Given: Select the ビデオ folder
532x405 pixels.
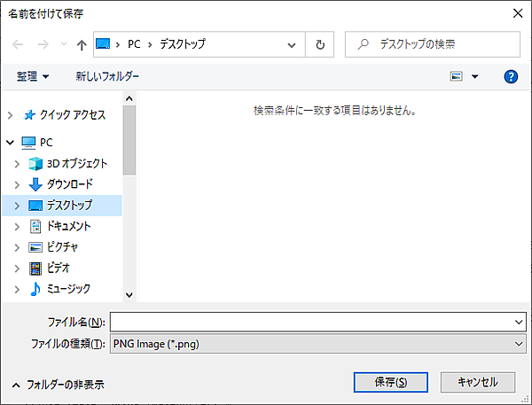Looking at the screenshot, I should pyautogui.click(x=59, y=268).
